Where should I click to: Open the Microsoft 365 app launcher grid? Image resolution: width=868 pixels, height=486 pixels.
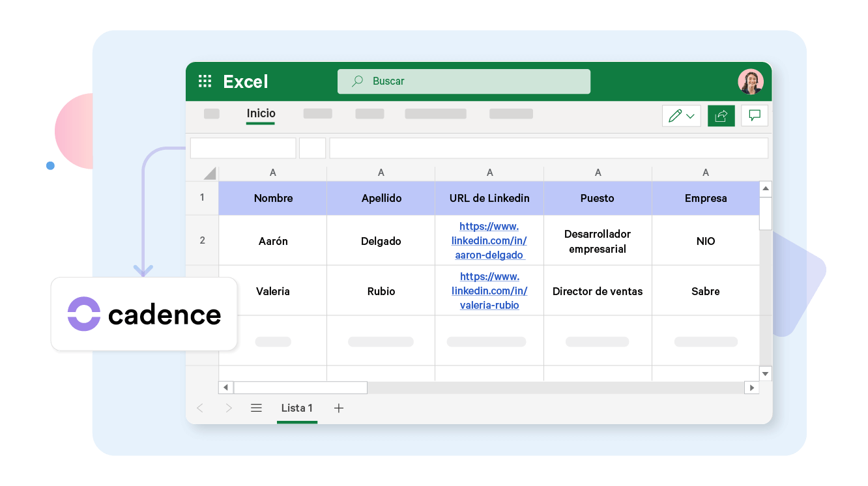204,81
